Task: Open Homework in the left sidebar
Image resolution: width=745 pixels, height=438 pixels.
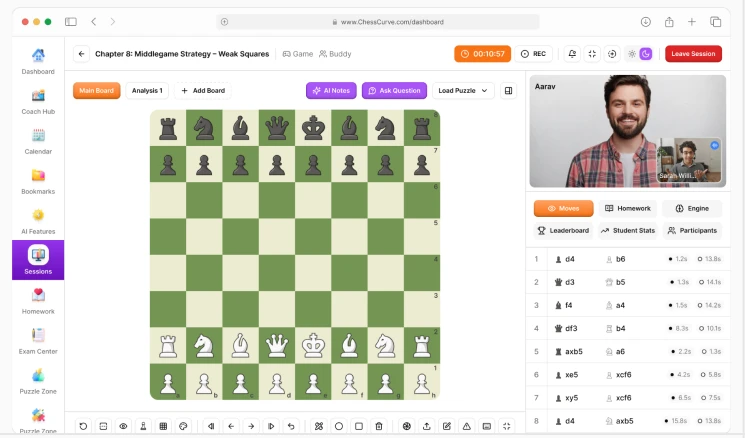Action: (38, 301)
